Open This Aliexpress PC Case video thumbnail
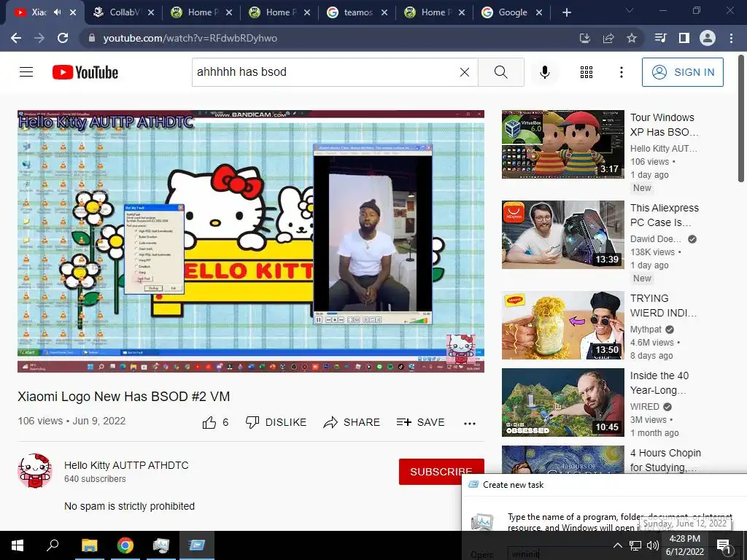Viewport: 747px width, 560px height. point(562,235)
